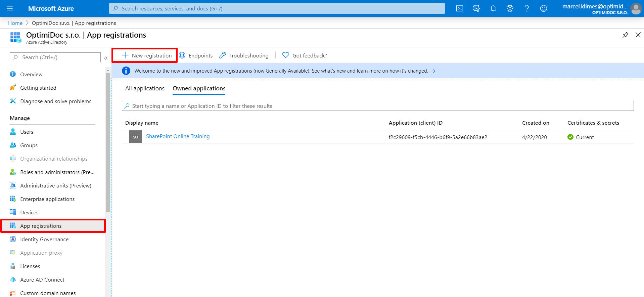
Task: Select the Owned applications tab
Action: tap(199, 88)
